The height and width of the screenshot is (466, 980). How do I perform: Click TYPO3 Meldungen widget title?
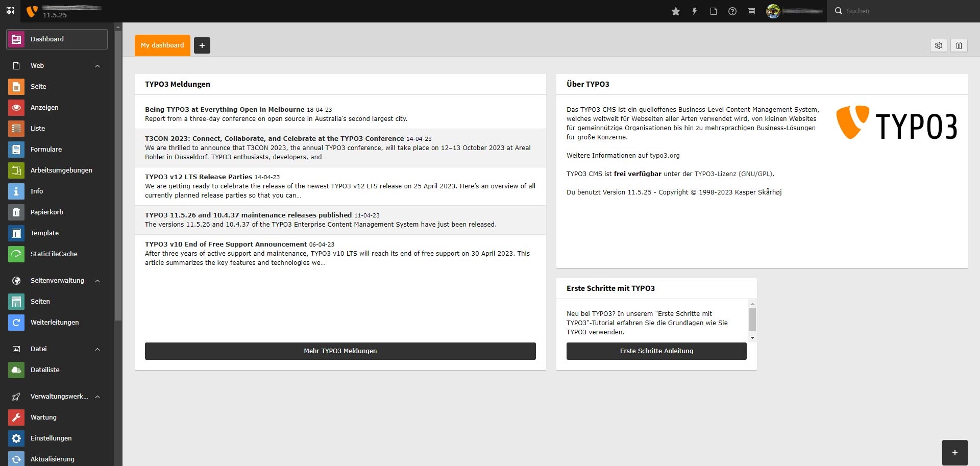coord(178,84)
